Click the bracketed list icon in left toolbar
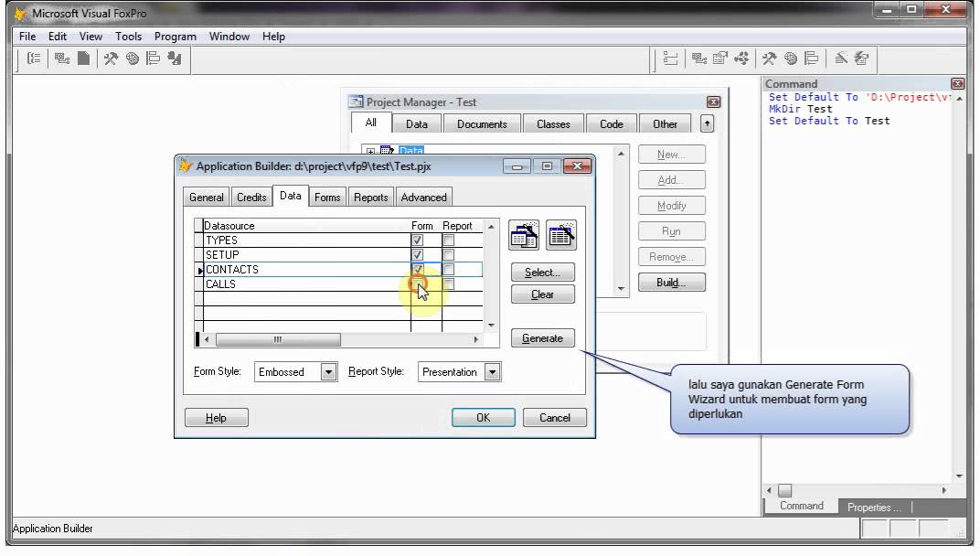 35,59
